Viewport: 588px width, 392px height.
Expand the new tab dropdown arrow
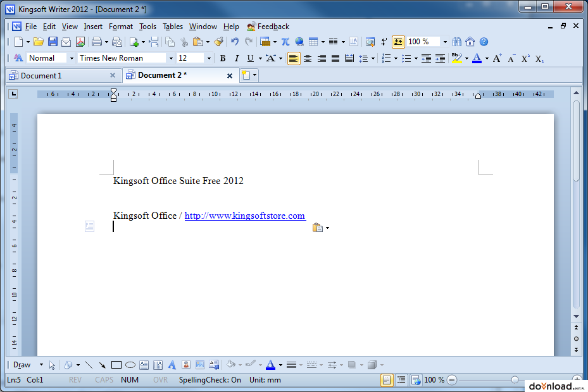click(255, 75)
